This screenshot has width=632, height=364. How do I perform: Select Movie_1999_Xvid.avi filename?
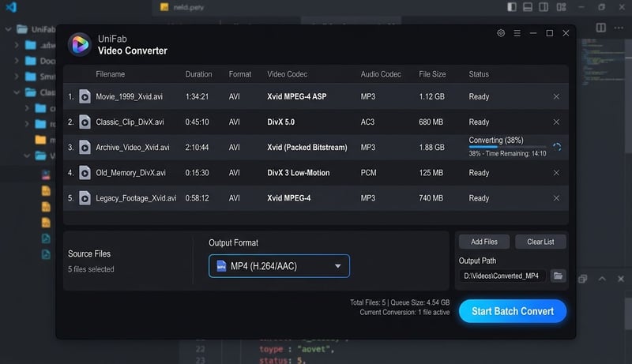(129, 96)
